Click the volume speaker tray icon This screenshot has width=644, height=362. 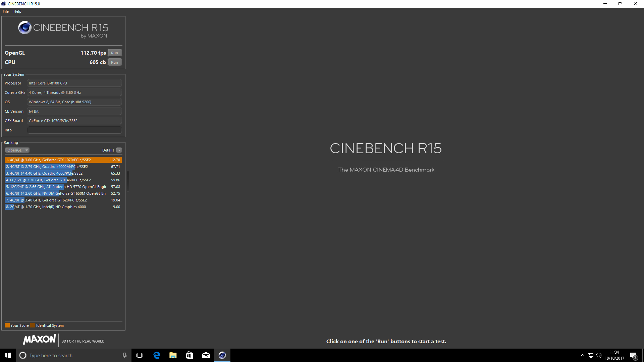coord(599,355)
